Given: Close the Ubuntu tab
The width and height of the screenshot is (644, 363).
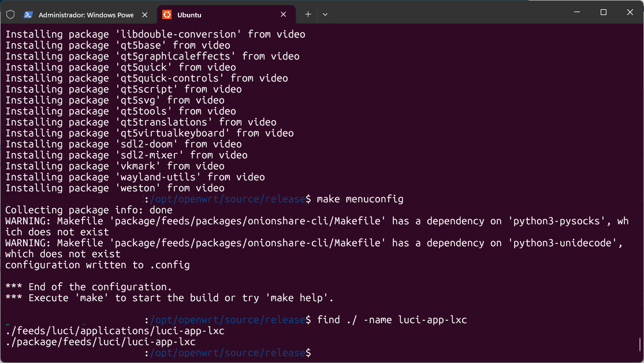Looking at the screenshot, I should click(284, 14).
